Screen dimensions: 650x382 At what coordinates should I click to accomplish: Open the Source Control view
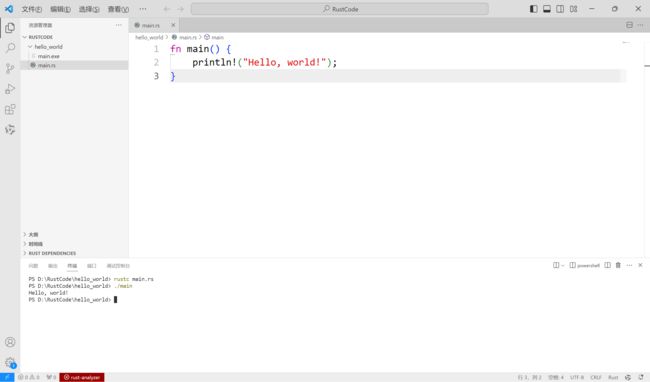pyautogui.click(x=10, y=68)
